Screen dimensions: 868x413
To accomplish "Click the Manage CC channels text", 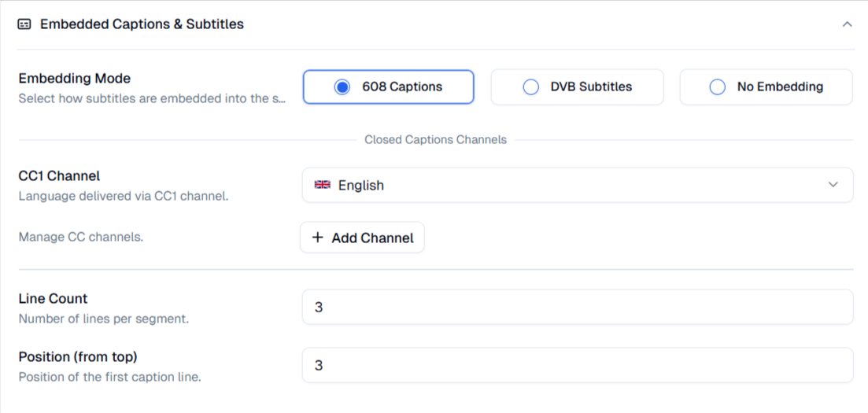I will (x=81, y=237).
